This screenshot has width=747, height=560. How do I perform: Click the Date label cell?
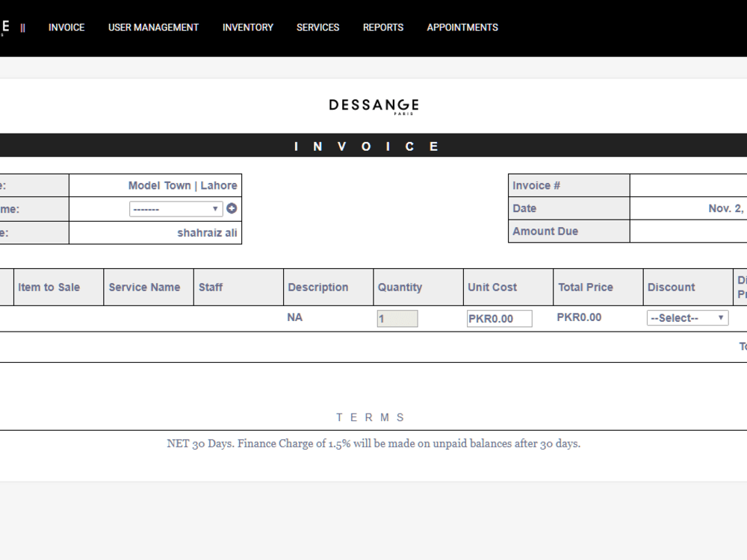(568, 208)
